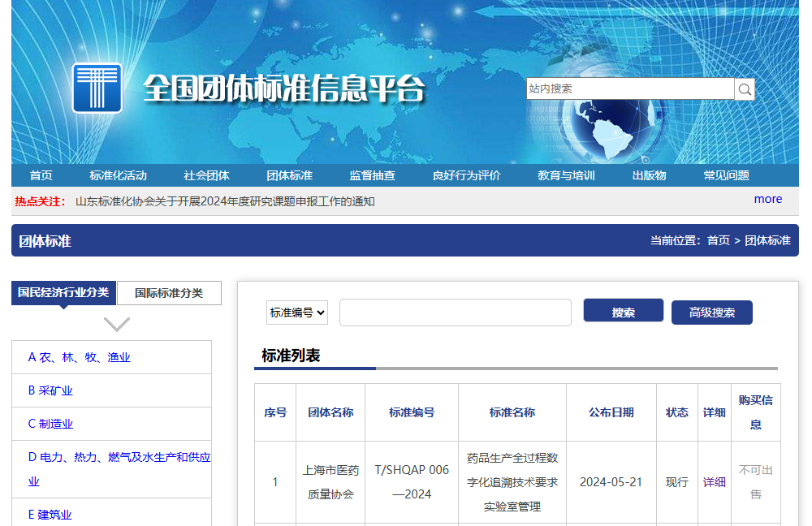Expand the gray chevron below category tabs
Image resolution: width=812 pixels, height=526 pixels.
117,324
